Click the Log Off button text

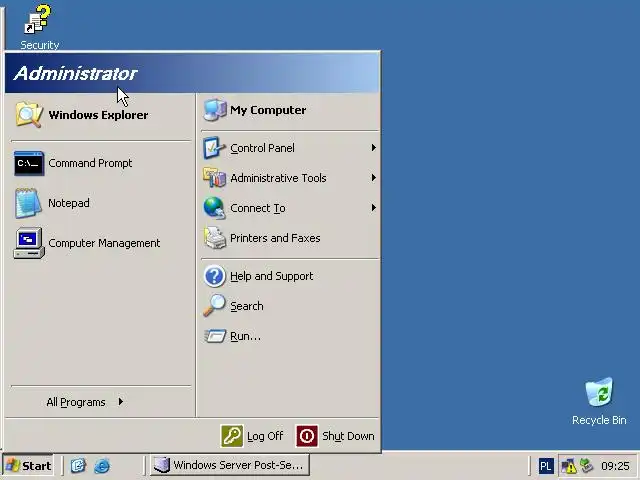click(265, 436)
